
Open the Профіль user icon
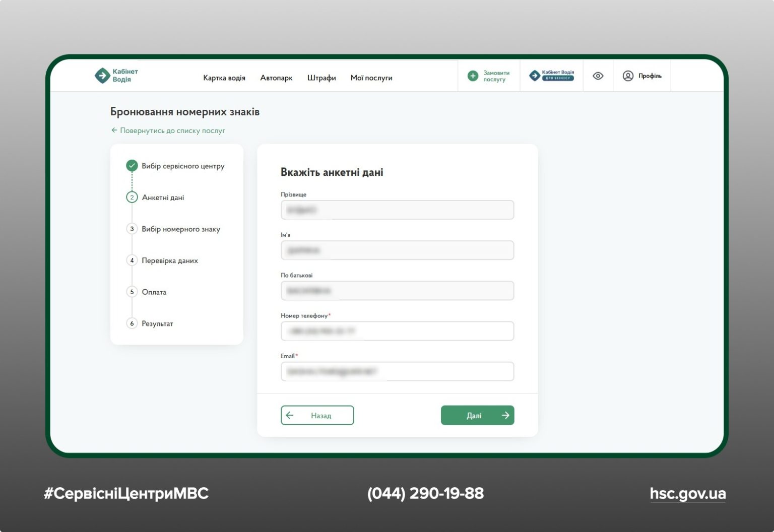628,76
